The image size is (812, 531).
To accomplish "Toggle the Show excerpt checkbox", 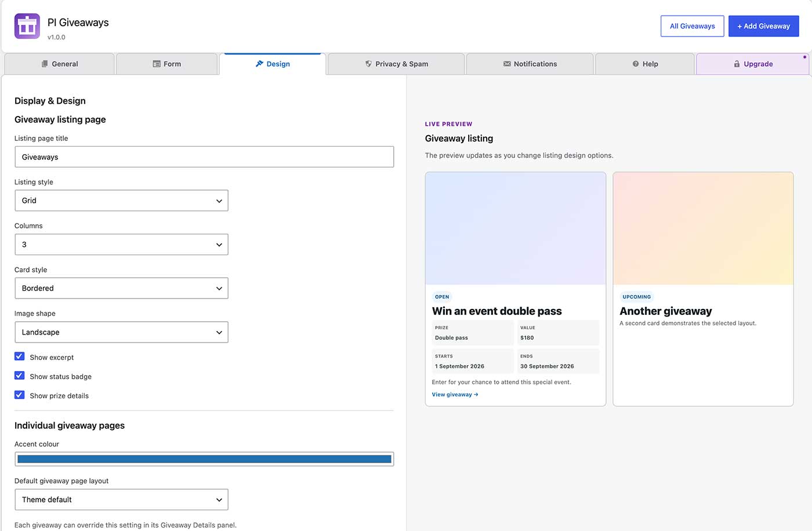I will click(19, 357).
